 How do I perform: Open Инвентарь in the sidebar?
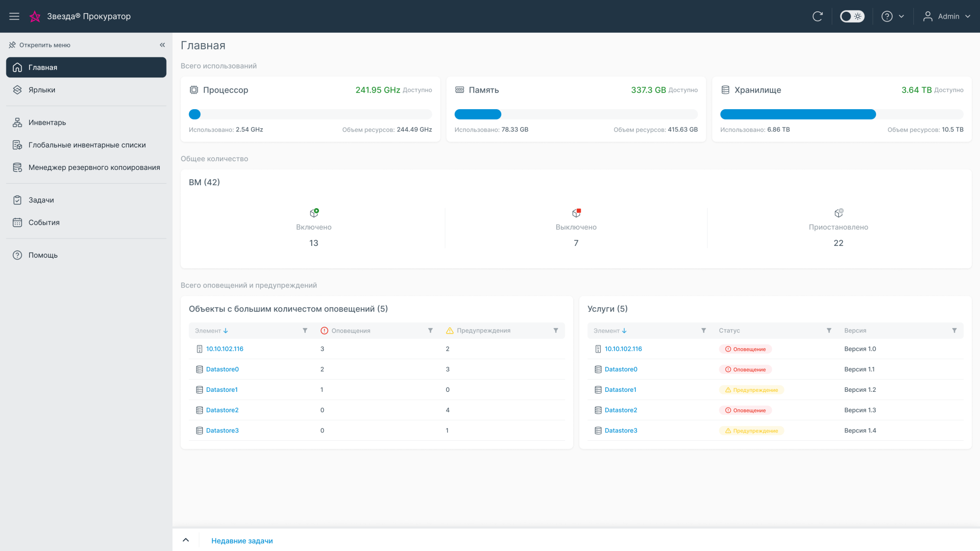(x=47, y=122)
